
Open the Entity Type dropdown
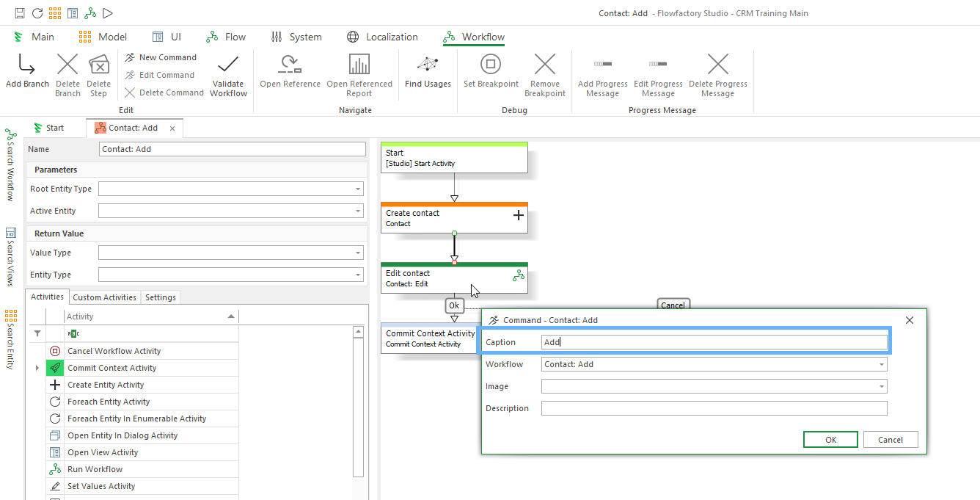pos(358,275)
